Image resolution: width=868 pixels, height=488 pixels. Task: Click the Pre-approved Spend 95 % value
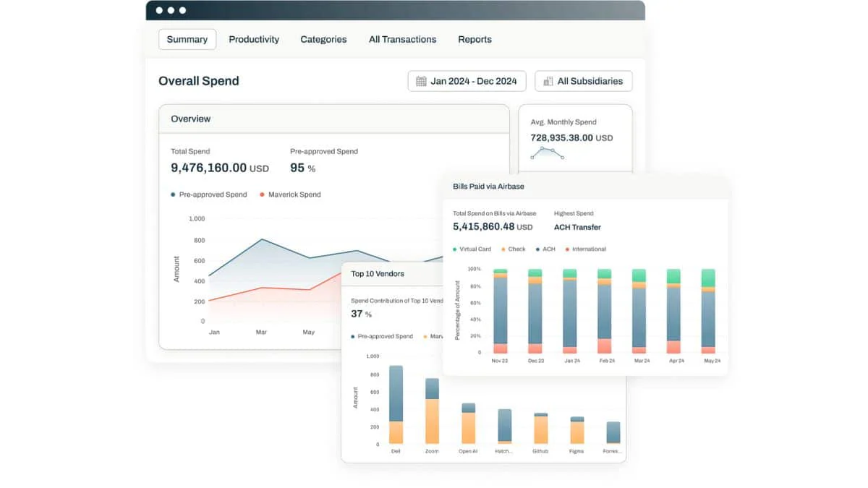(303, 168)
